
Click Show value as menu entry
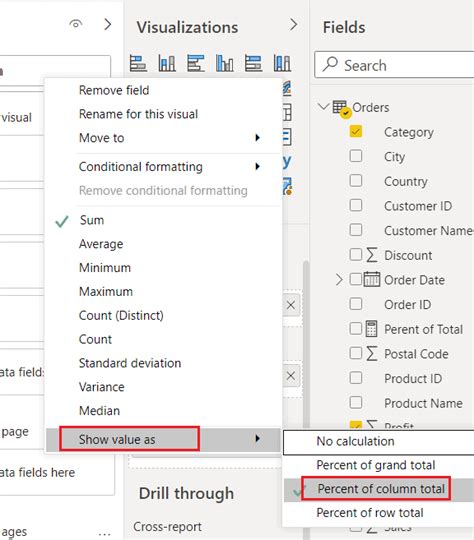[x=164, y=439]
